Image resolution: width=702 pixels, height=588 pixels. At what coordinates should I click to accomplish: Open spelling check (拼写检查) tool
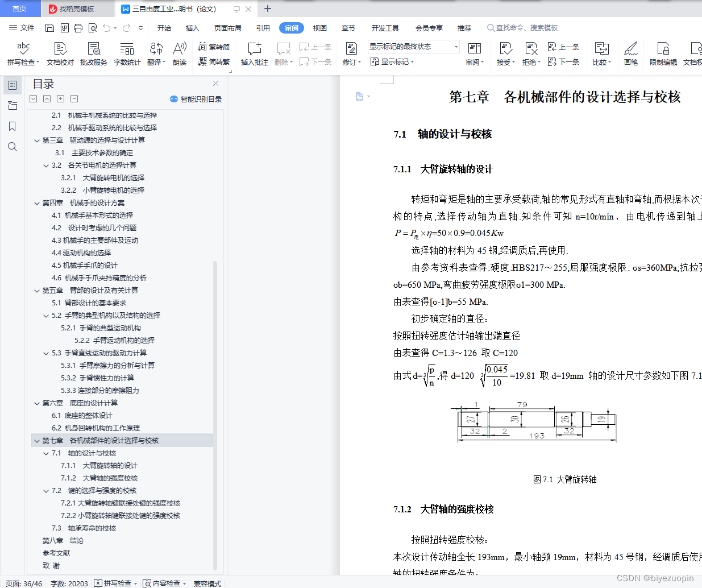pos(23,53)
